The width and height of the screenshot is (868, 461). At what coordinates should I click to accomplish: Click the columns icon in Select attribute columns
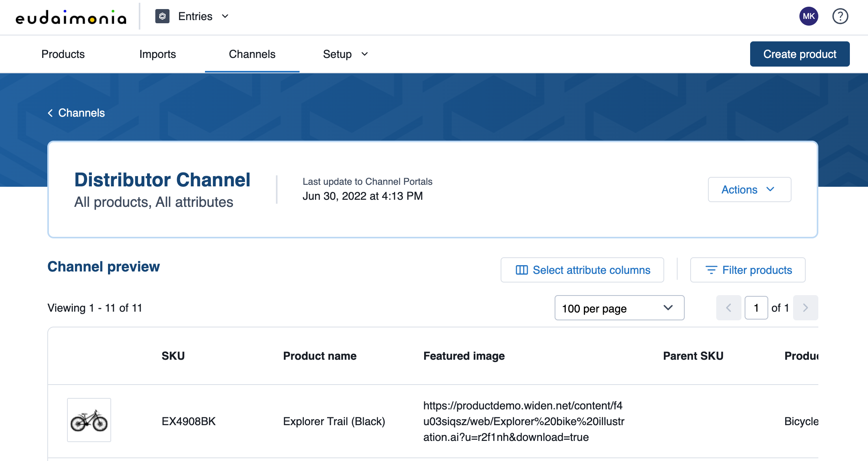click(x=522, y=270)
